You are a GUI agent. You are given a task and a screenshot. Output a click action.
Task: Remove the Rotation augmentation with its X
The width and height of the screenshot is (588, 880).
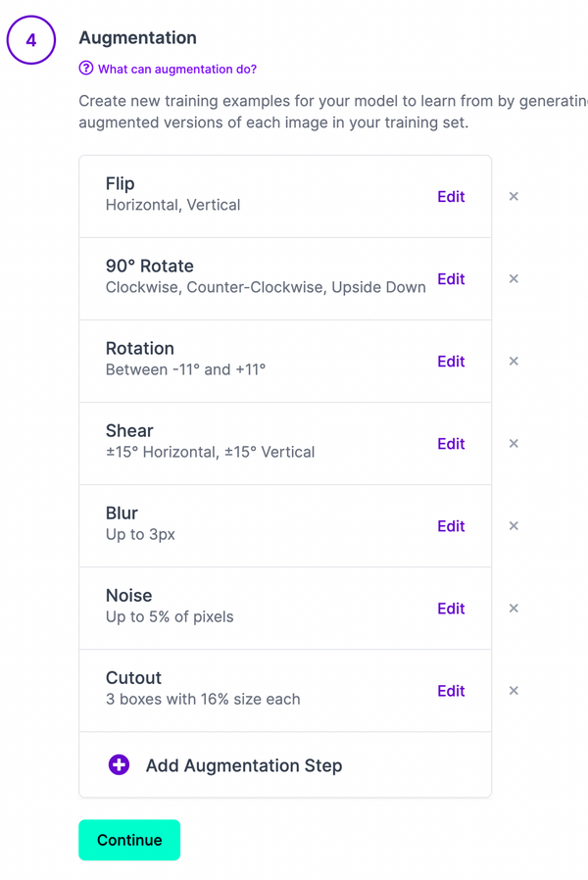click(x=514, y=361)
